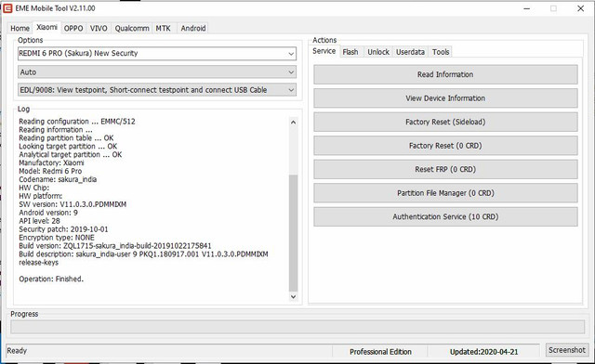Image resolution: width=595 pixels, height=364 pixels.
Task: Switch to the Flash actions tab
Action: (x=350, y=52)
